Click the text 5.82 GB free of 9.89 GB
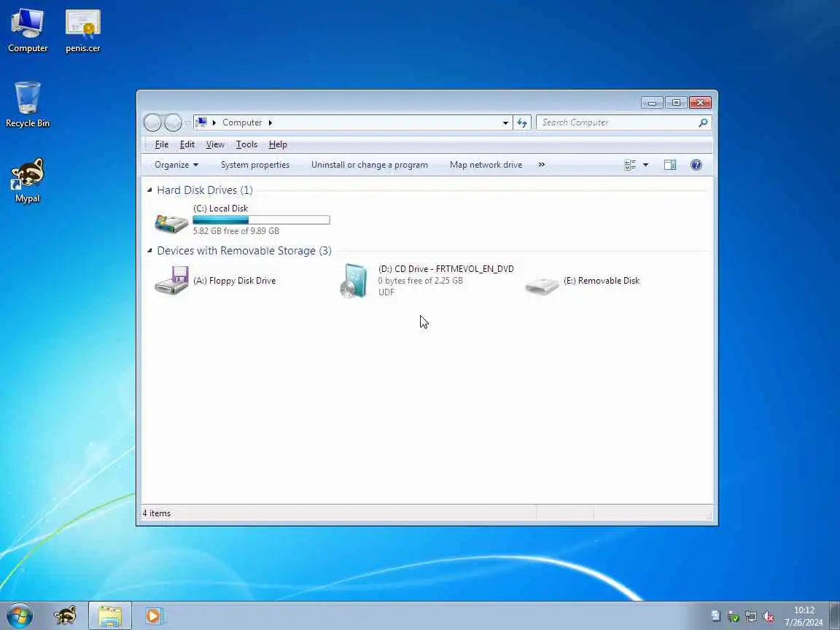This screenshot has height=630, width=840. (236, 231)
